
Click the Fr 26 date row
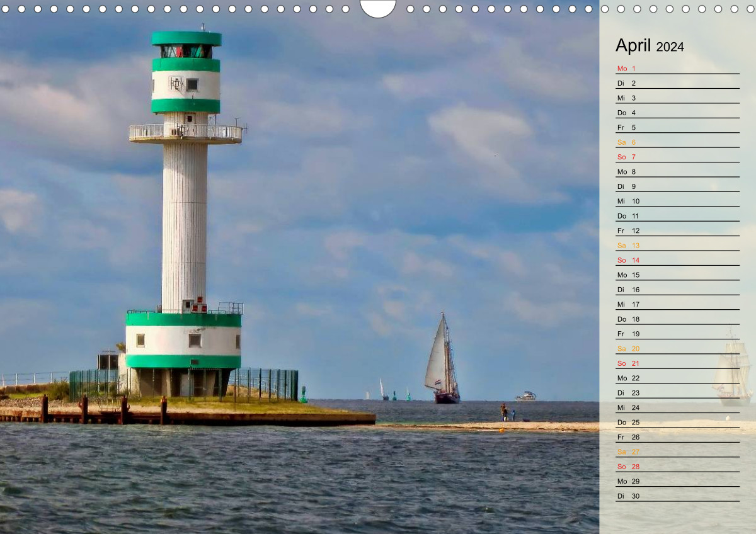(677, 437)
